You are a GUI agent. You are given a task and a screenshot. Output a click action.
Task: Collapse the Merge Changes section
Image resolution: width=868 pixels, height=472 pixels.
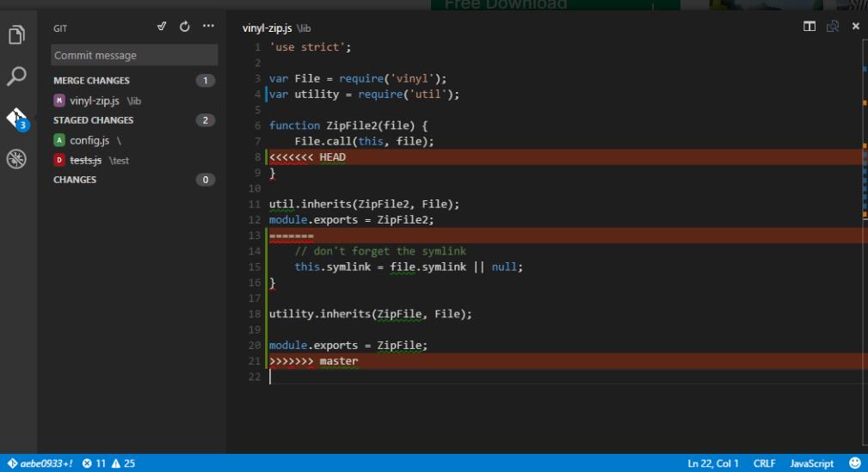click(91, 81)
